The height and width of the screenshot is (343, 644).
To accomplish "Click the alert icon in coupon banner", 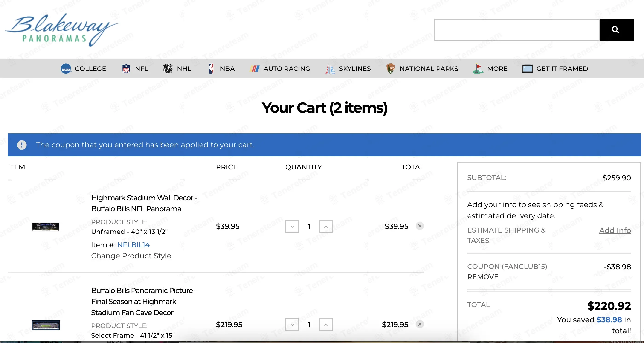I will coord(22,145).
